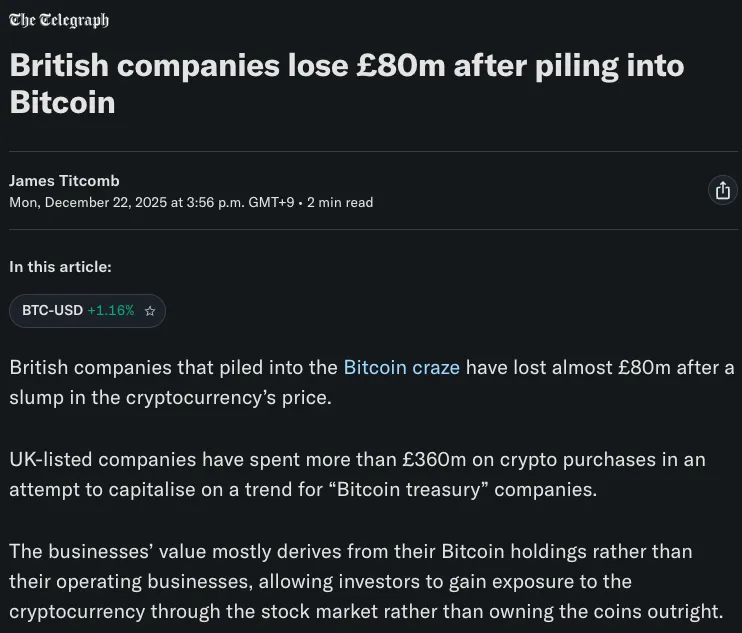Follow the "Bitcoin craze" hyperlink

click(401, 367)
